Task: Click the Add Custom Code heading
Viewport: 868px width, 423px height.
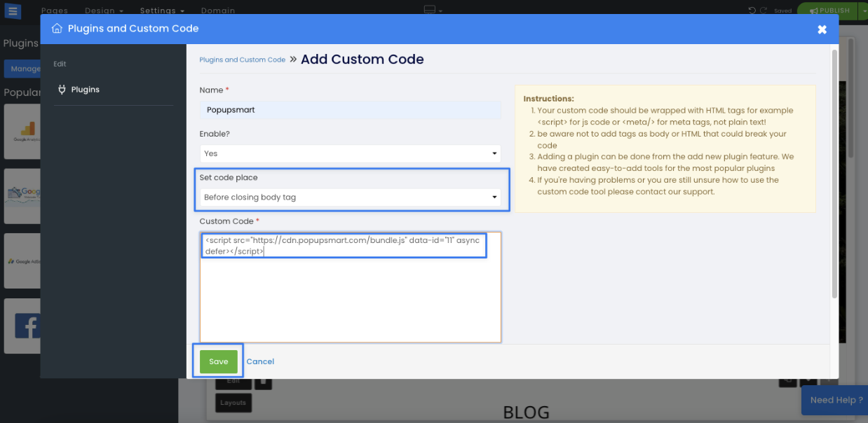Action: [362, 60]
